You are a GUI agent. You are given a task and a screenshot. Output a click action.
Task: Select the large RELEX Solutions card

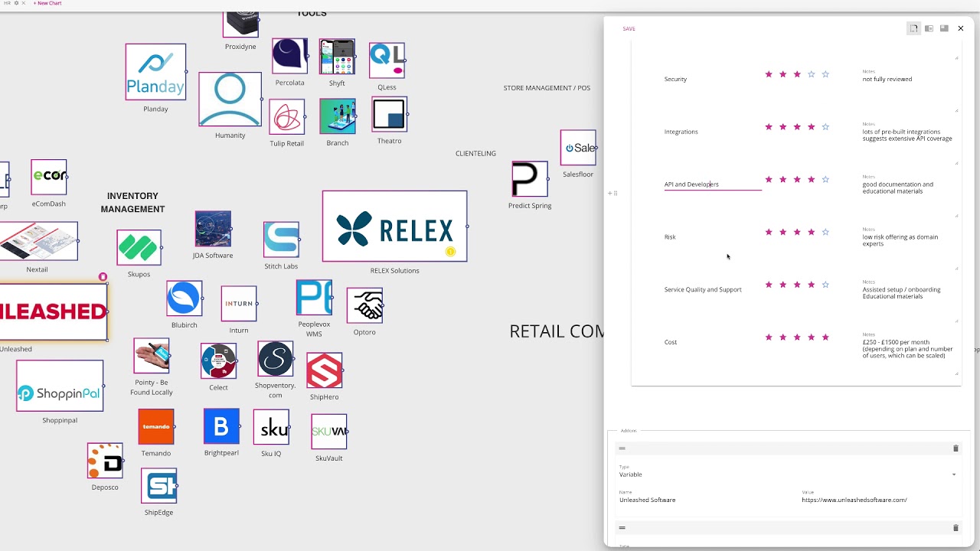click(x=394, y=227)
